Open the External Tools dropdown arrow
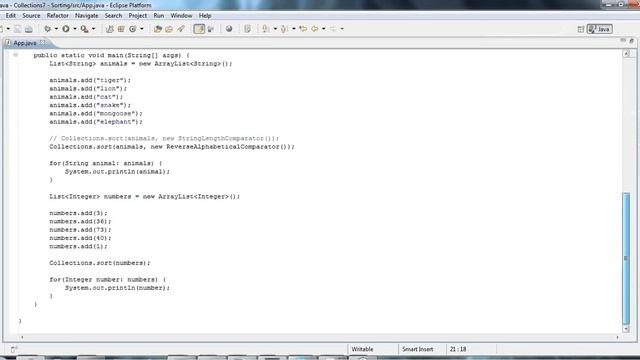The width and height of the screenshot is (640, 360). point(93,29)
